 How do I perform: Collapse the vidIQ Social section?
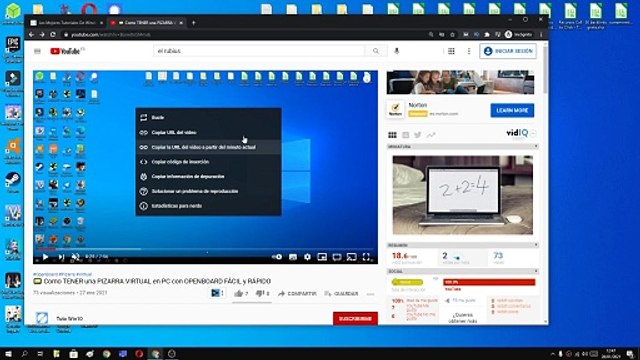[536, 271]
